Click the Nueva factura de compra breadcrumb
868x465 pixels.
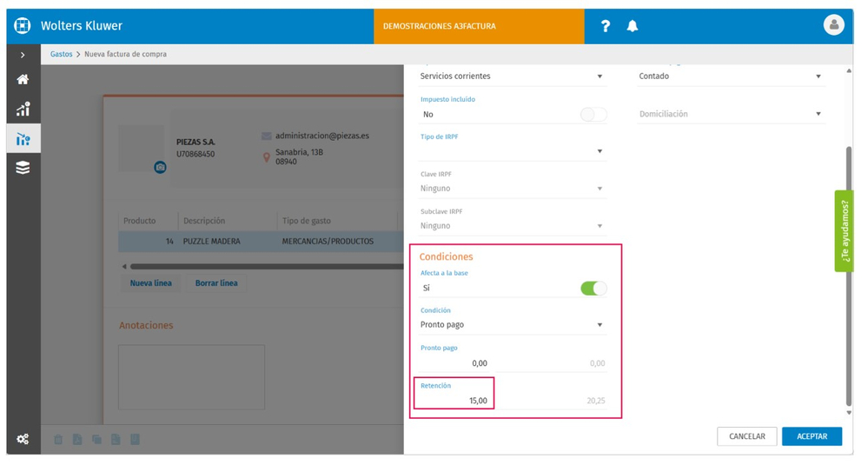coord(125,54)
